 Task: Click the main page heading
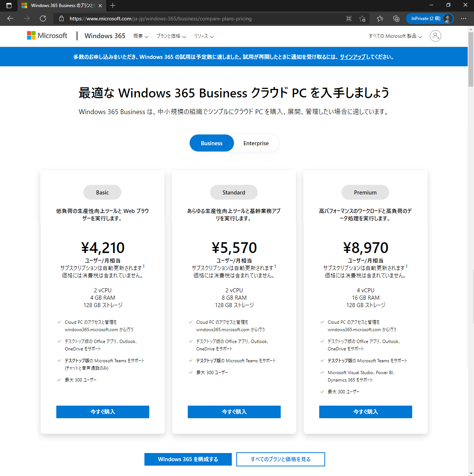tap(234, 93)
